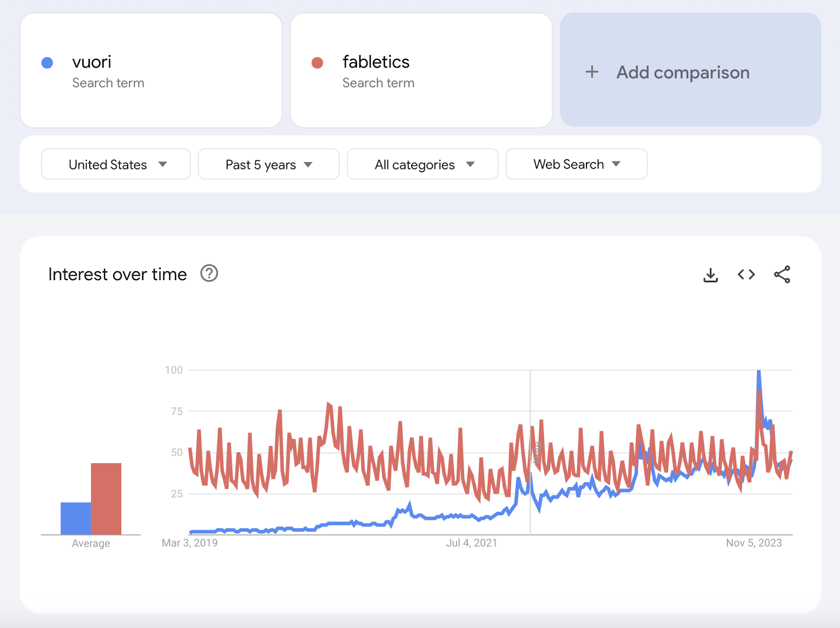
Task: Open the Web Search type dropdown
Action: click(576, 164)
